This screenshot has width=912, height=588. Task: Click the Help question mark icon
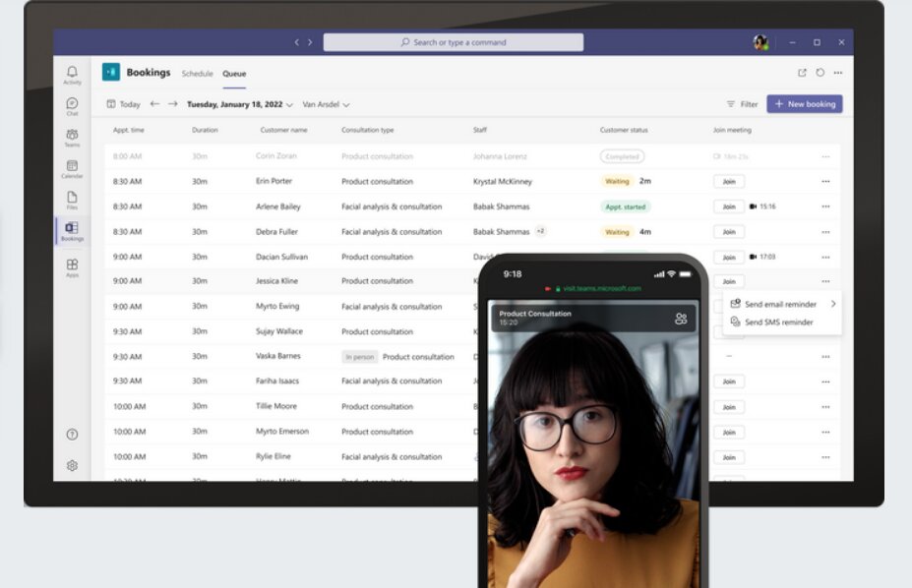pos(72,433)
